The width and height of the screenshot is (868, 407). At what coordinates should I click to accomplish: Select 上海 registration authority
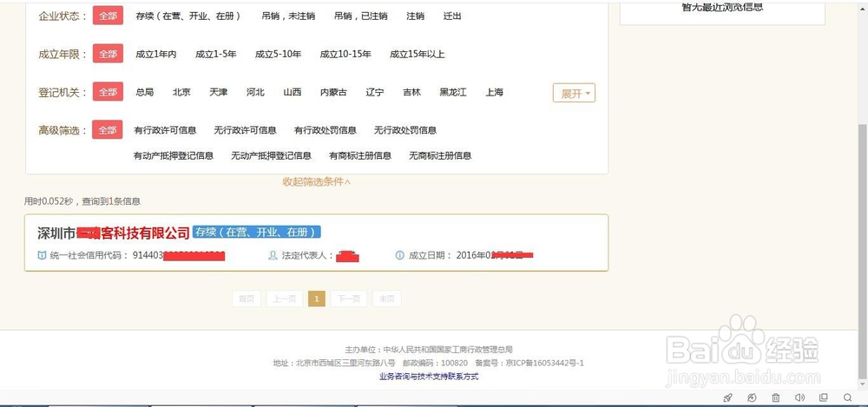(495, 93)
